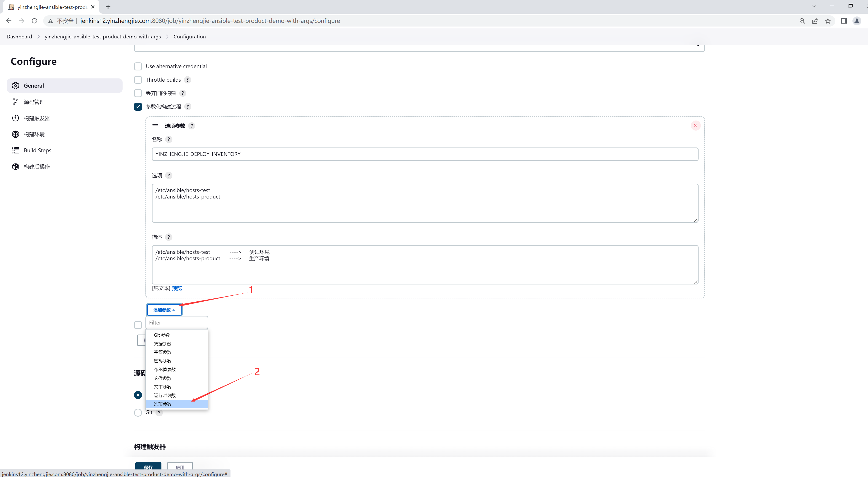
Task: Choose 字符参数 from parameter menu
Action: (x=163, y=352)
